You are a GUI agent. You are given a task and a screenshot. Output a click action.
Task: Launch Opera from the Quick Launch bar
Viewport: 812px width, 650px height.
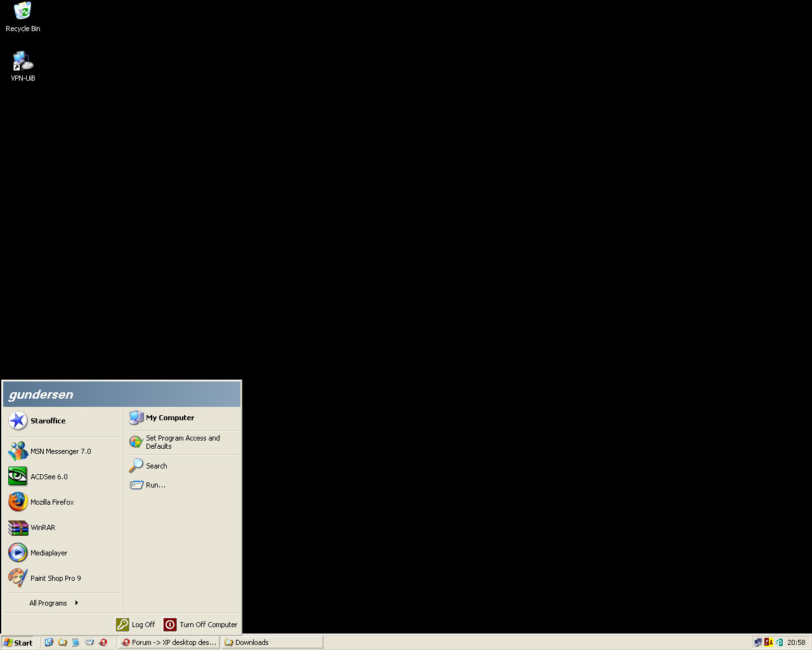[x=103, y=642]
